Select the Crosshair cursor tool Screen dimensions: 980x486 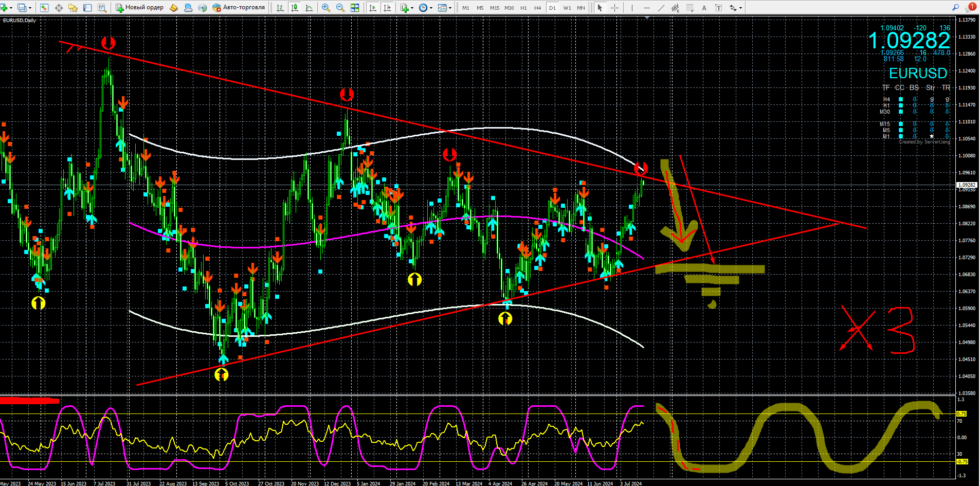(614, 8)
